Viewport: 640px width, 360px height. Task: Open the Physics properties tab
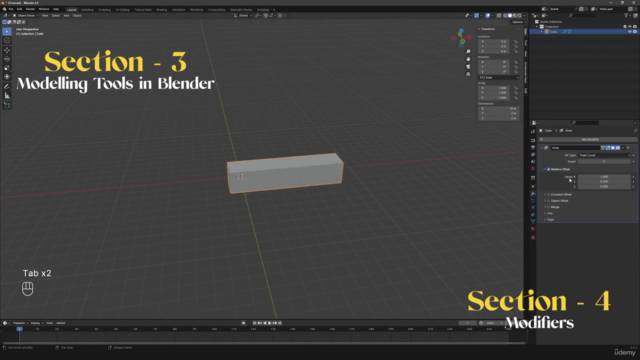pos(533,207)
